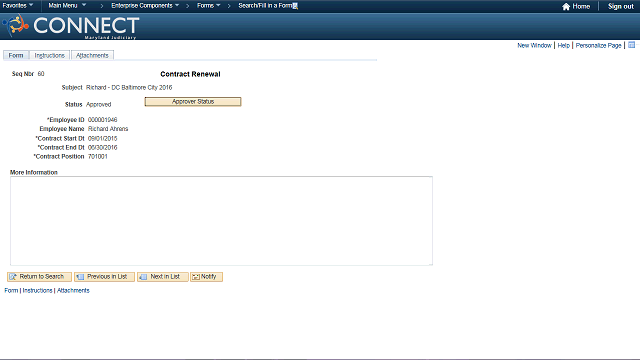
Task: Click the Employee ID value 000001946
Action: click(x=102, y=120)
